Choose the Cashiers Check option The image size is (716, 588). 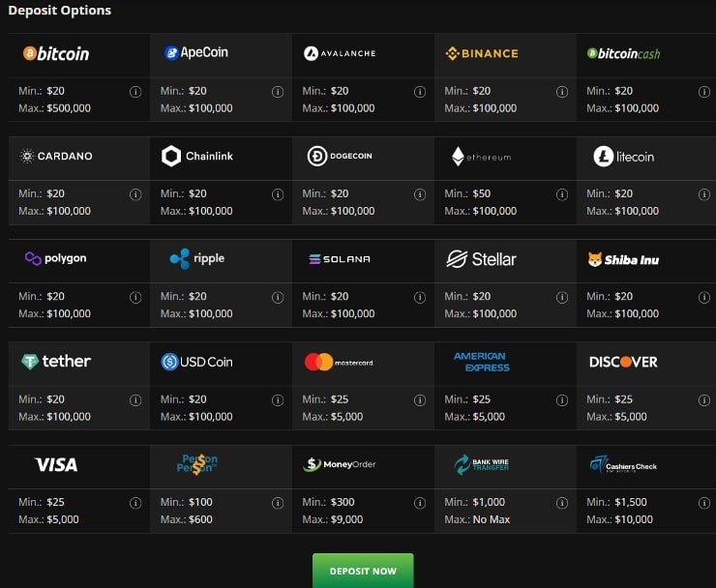(623, 465)
